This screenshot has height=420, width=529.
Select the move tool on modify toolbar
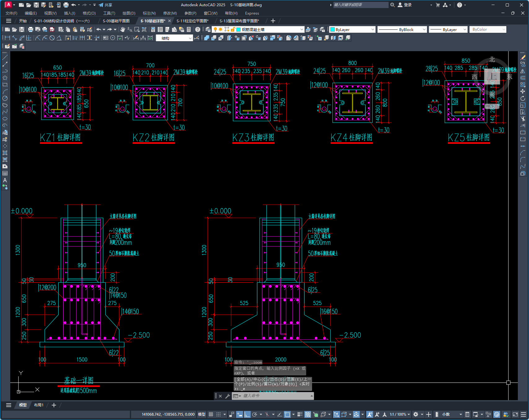click(523, 91)
